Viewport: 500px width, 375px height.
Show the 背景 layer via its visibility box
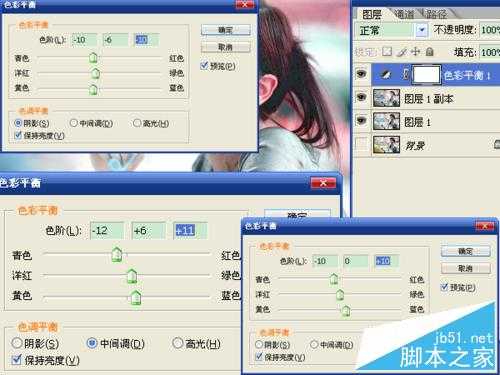coord(361,145)
